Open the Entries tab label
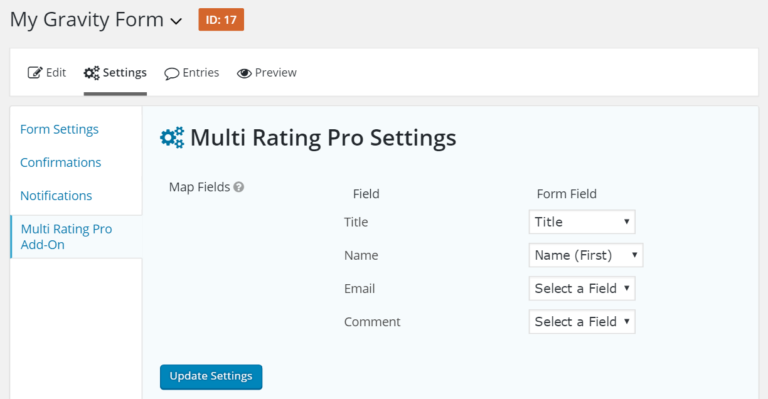 click(x=201, y=72)
